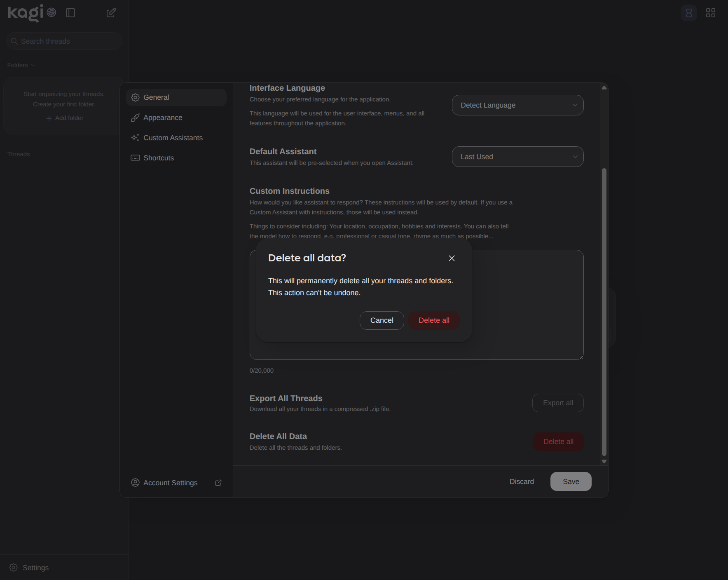Toggle the sidebar panel icon
Screen dimensions: 728x580
point(70,13)
